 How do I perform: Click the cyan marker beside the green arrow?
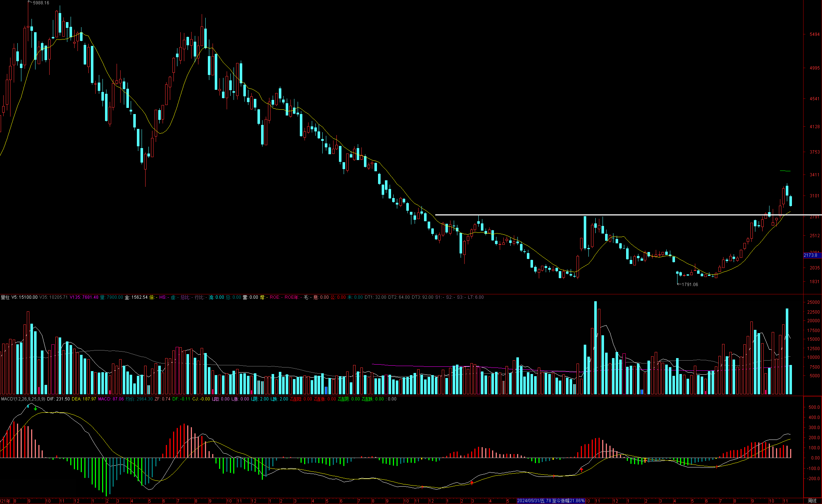28,406
